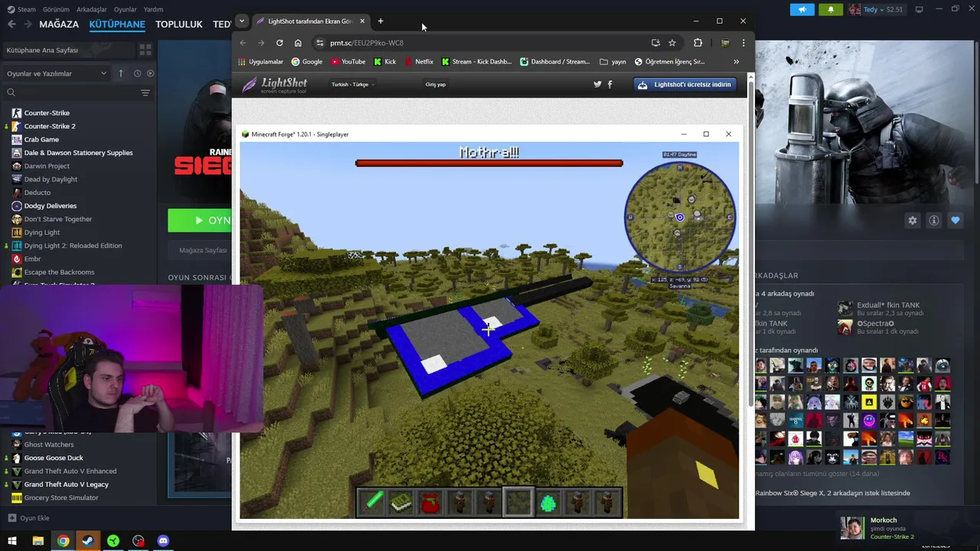
Task: Toggle favorite heart for Rainbow Six Siege
Action: 955,220
